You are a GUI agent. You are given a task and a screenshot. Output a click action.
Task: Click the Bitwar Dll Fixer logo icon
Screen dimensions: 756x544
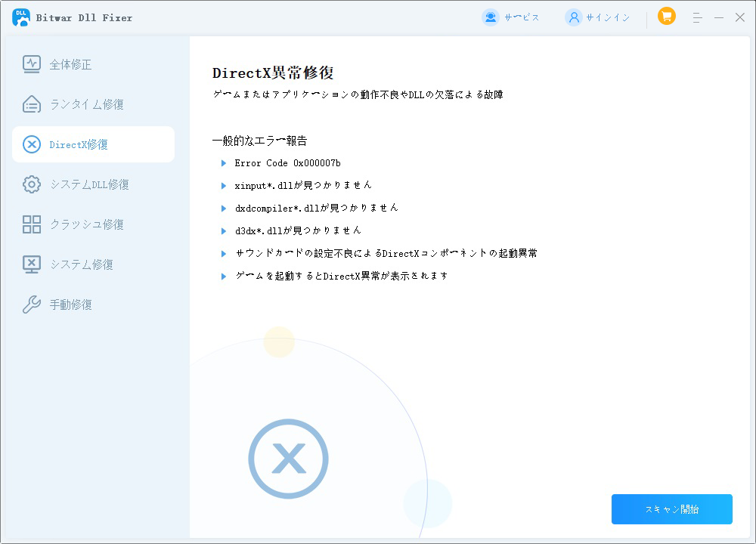point(21,17)
